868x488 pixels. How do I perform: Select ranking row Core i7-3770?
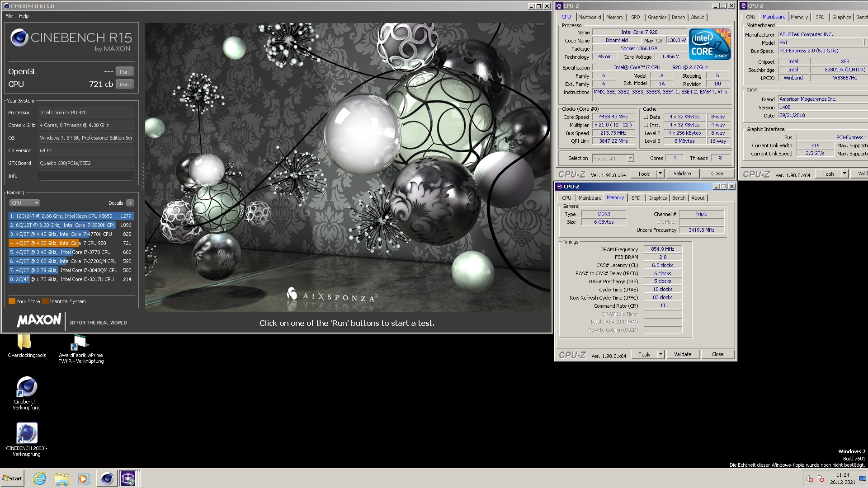point(71,252)
